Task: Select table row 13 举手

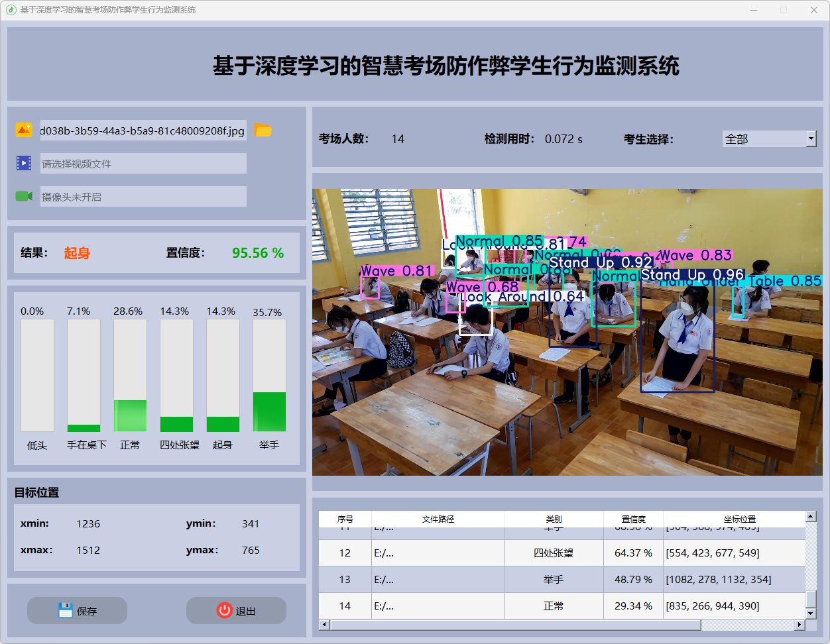Action: tap(554, 579)
